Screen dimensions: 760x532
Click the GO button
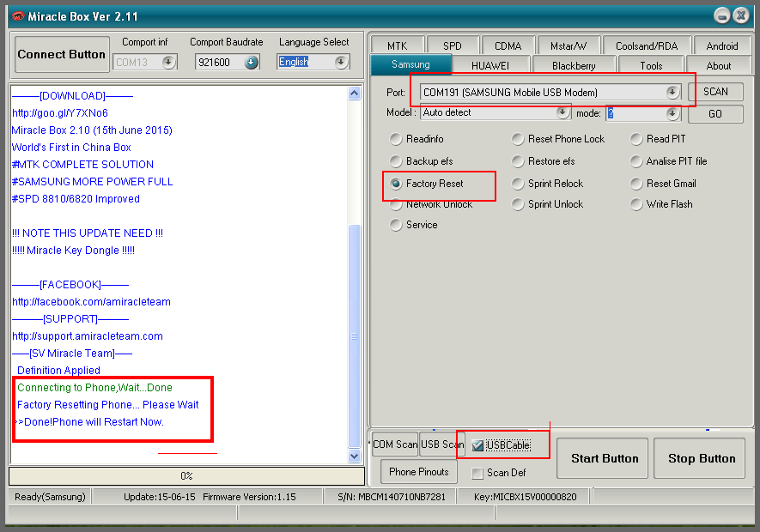(715, 114)
